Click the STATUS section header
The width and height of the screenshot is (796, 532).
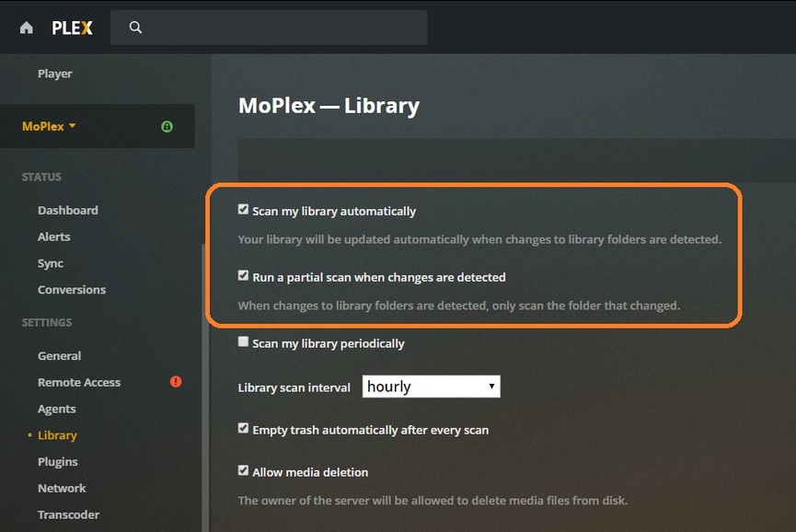pyautogui.click(x=41, y=177)
